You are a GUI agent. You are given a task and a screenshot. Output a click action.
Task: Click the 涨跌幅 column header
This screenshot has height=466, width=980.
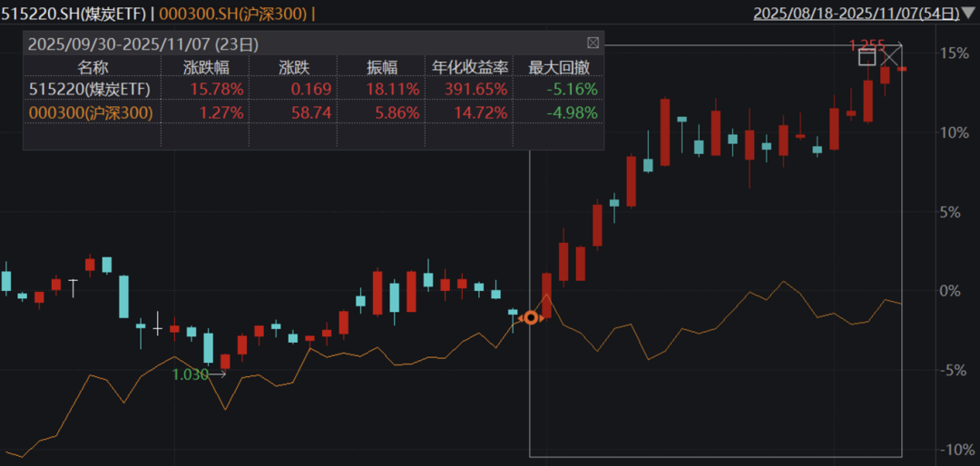pos(206,66)
